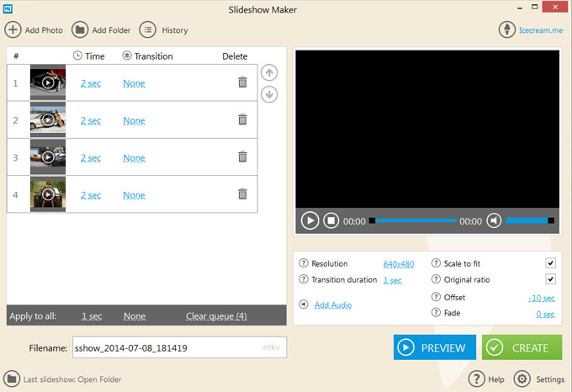Image resolution: width=572 pixels, height=392 pixels.
Task: Stop playback in the preview player
Action: click(331, 220)
